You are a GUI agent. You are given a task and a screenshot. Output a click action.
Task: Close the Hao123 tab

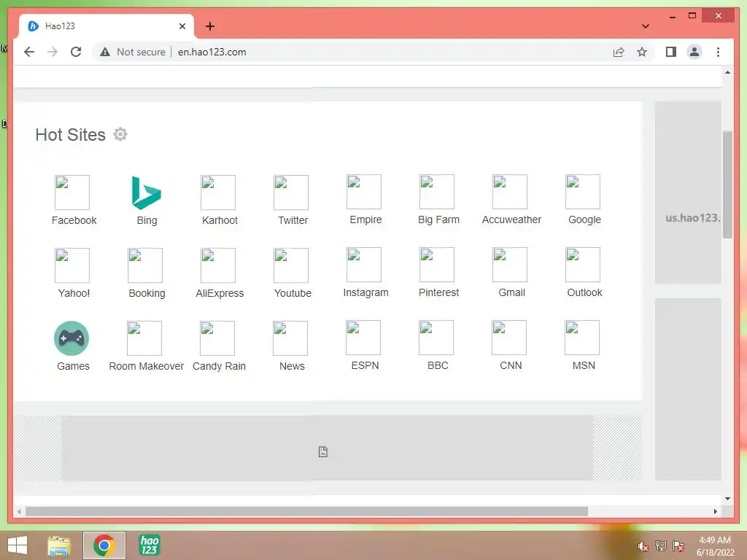182,26
